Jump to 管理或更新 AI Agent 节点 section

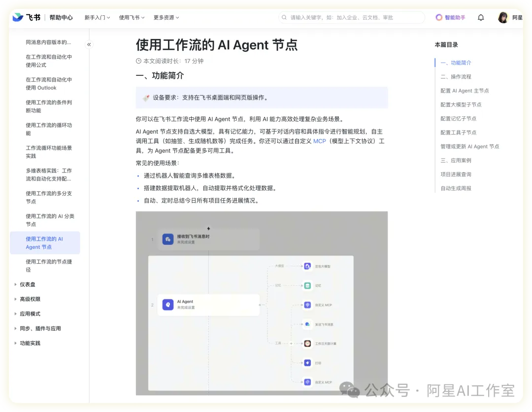469,146
